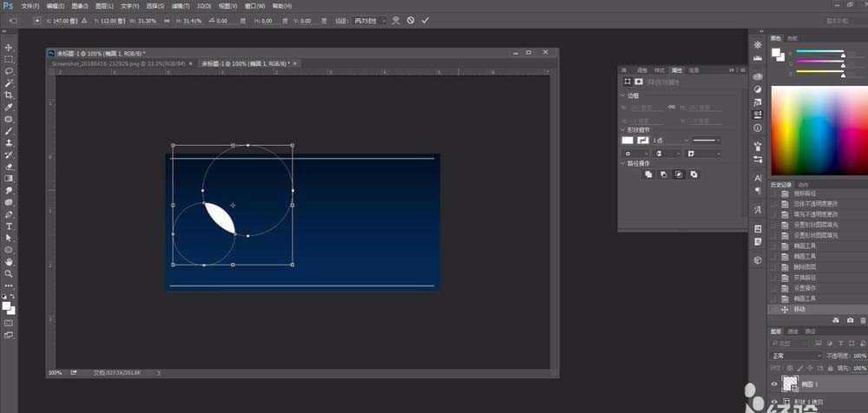
Task: Select the Hand tool
Action: coord(9,260)
